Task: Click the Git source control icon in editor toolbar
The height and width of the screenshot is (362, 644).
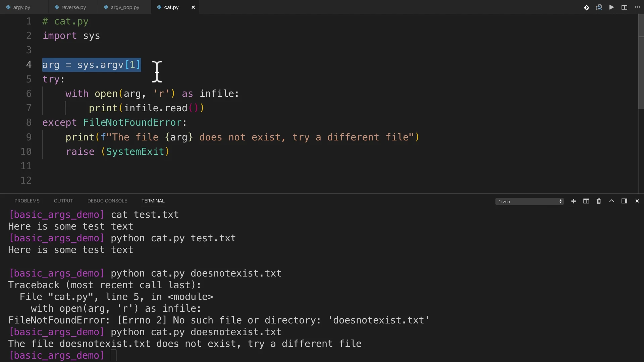Action: point(586,7)
